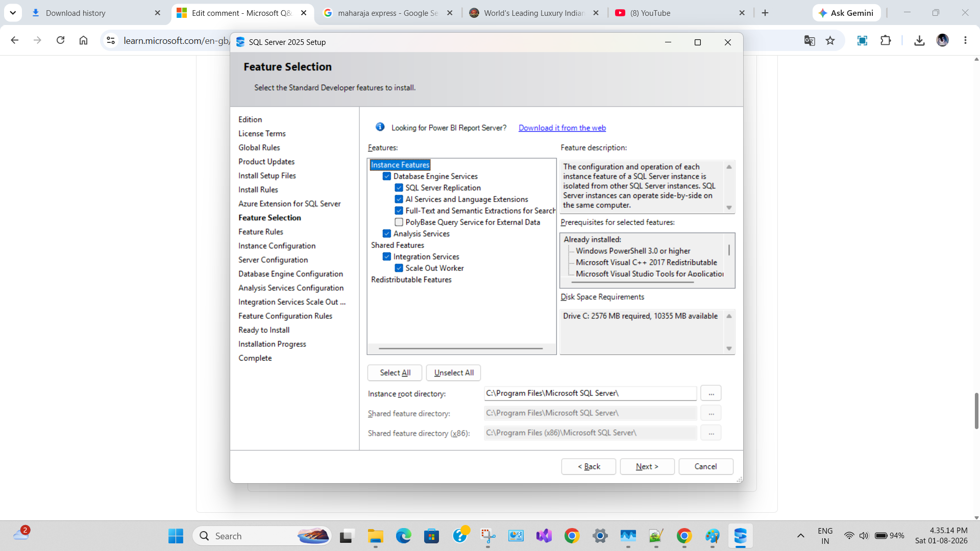Open Visual Studio from the taskbar
The width and height of the screenshot is (980, 551).
tap(544, 536)
